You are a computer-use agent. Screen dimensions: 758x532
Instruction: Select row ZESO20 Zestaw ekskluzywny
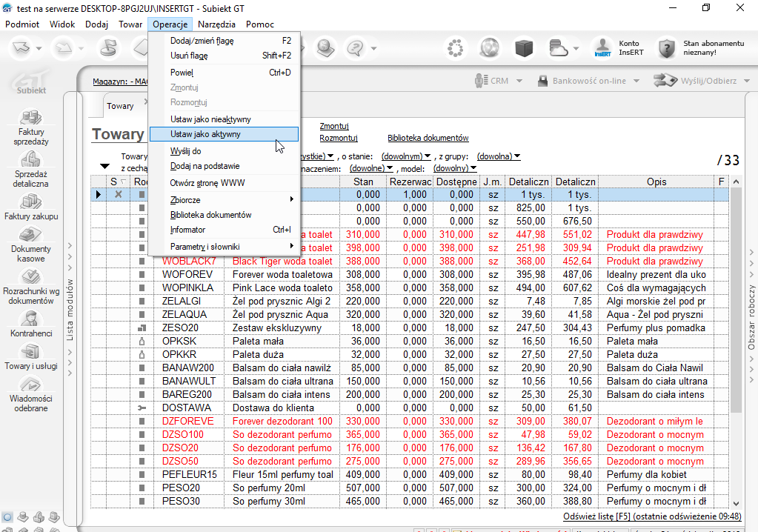coord(410,327)
